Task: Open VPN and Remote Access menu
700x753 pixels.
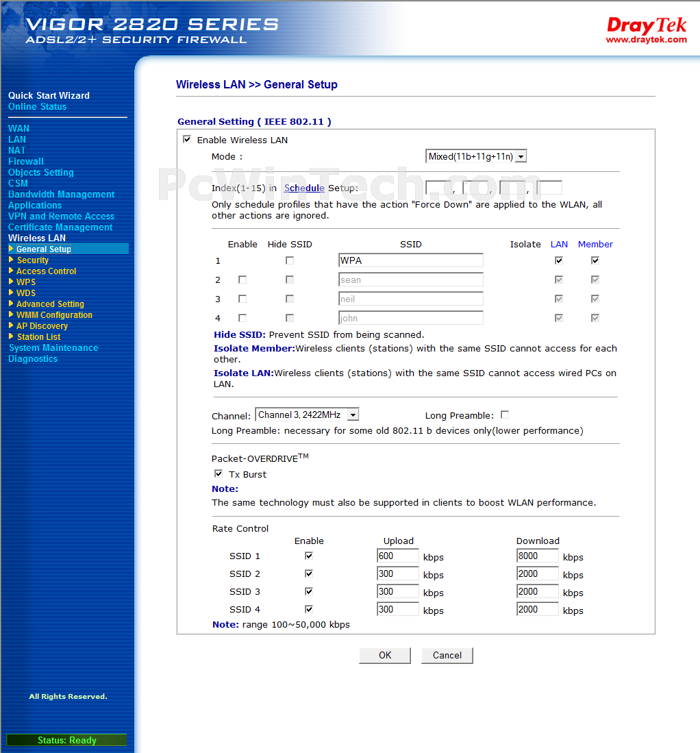Action: [62, 216]
